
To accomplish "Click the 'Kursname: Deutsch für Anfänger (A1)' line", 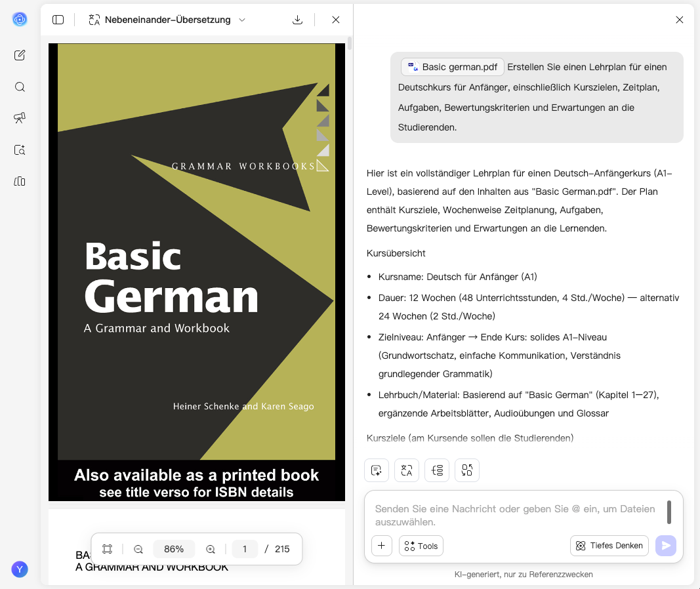I will (457, 277).
